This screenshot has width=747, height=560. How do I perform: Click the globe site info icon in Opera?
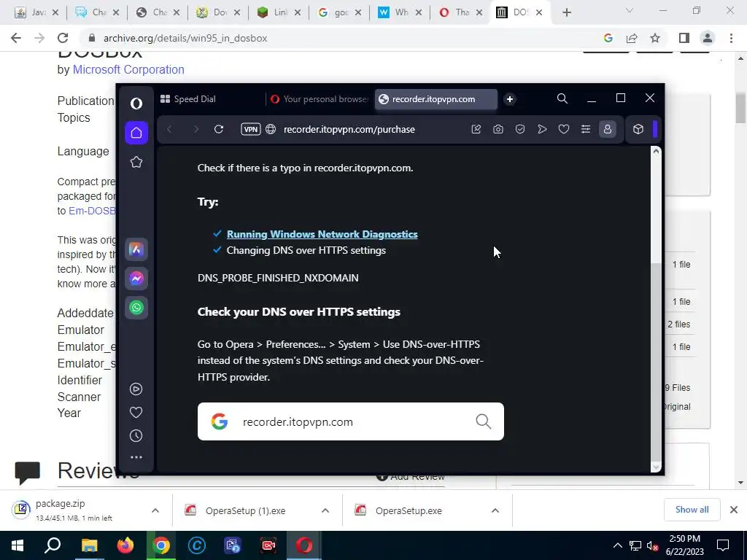[x=271, y=129]
